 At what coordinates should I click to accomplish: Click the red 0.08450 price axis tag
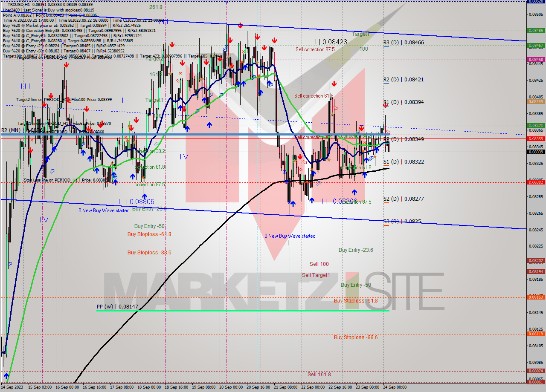(x=535, y=60)
